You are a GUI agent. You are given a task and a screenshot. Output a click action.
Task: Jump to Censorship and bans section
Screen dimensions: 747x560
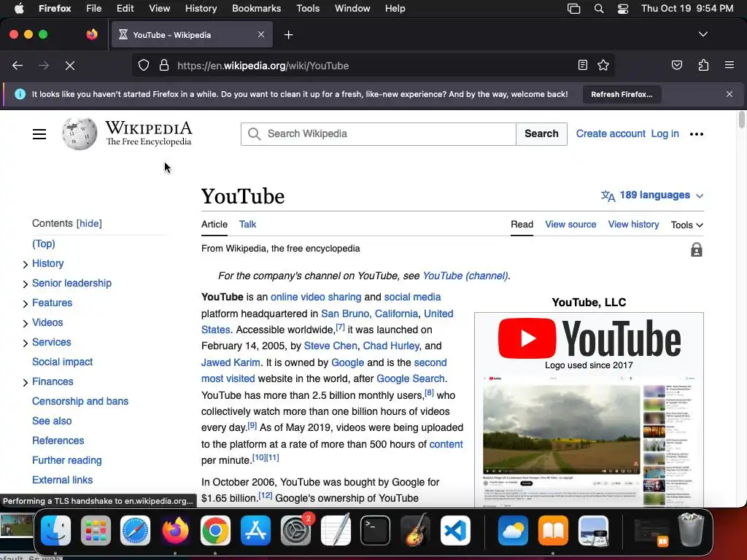80,401
